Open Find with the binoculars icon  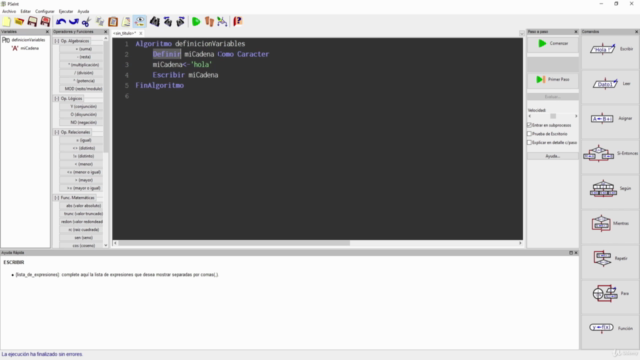[154, 22]
